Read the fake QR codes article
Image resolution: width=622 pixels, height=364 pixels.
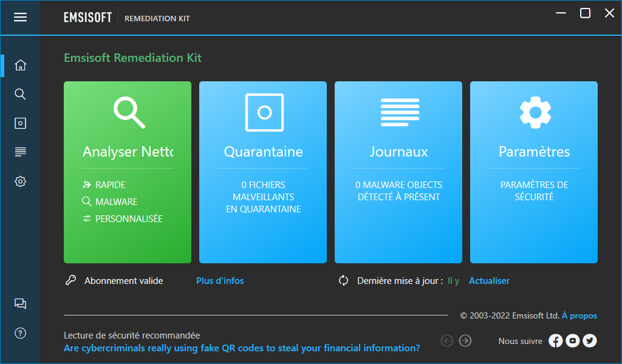(242, 348)
